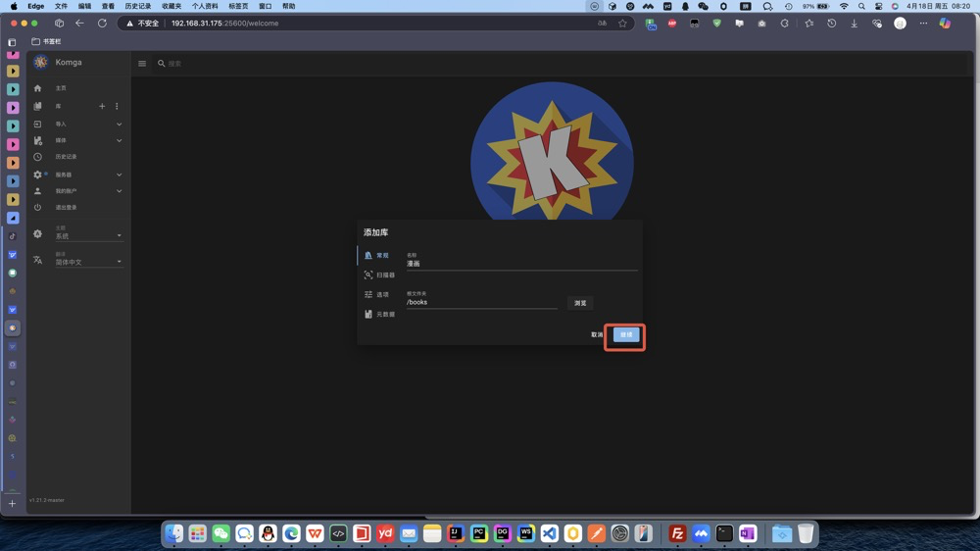Open the 文件 menu in the menu bar
The image size is (980, 551).
(61, 6)
